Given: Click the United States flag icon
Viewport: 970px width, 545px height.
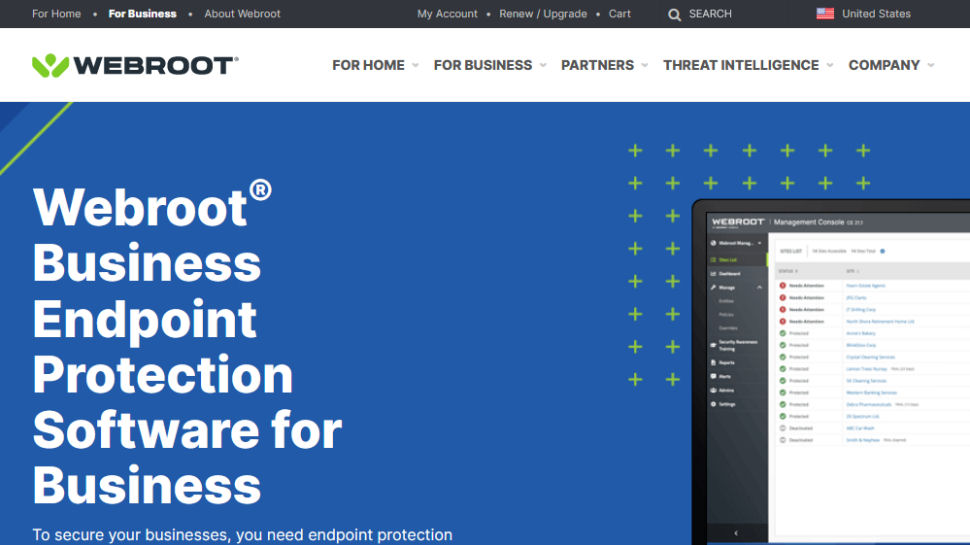Looking at the screenshot, I should [x=825, y=14].
